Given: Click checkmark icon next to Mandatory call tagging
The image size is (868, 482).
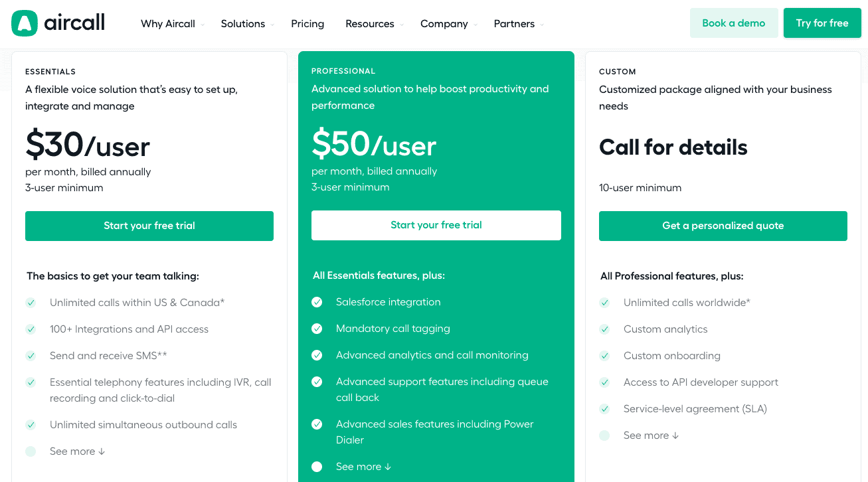Looking at the screenshot, I should (317, 329).
